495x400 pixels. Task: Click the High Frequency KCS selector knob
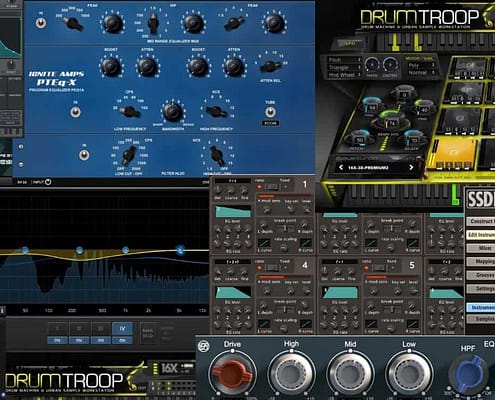(x=216, y=111)
